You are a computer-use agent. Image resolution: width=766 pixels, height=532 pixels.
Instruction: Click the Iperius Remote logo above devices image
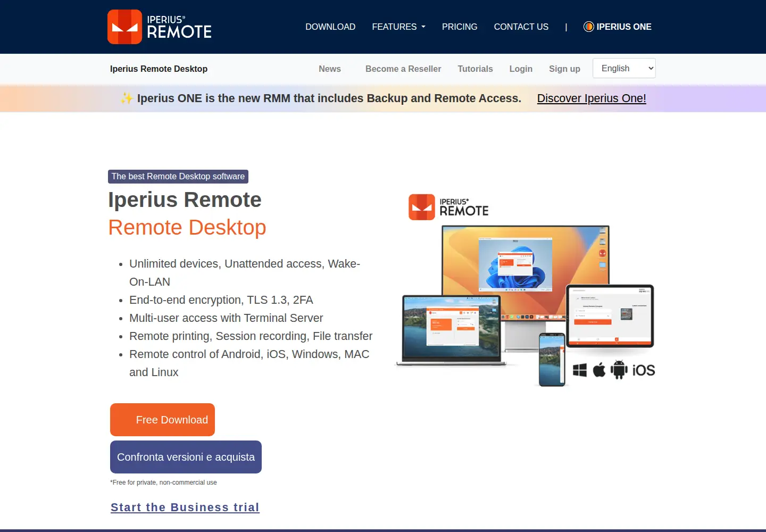(448, 207)
